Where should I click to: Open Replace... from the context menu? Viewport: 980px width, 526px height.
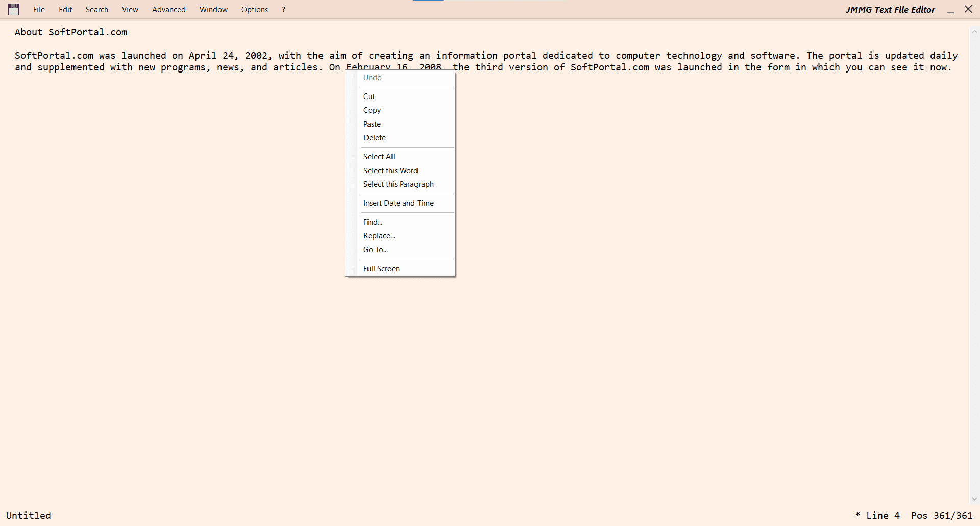(x=400, y=236)
